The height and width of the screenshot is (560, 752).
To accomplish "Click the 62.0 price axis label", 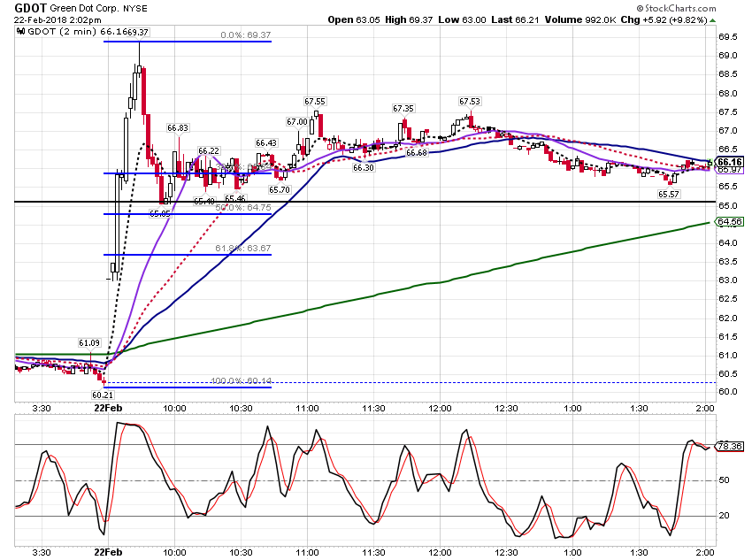I will (x=728, y=318).
